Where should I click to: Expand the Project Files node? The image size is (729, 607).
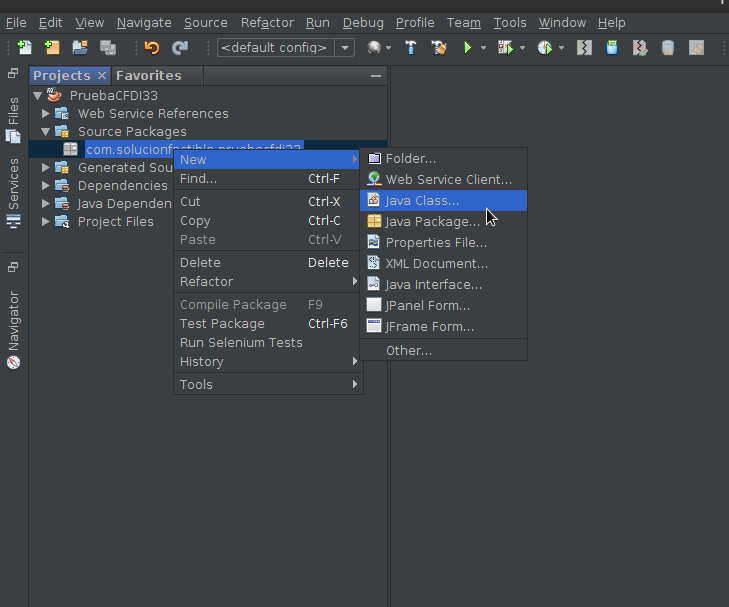coord(46,222)
